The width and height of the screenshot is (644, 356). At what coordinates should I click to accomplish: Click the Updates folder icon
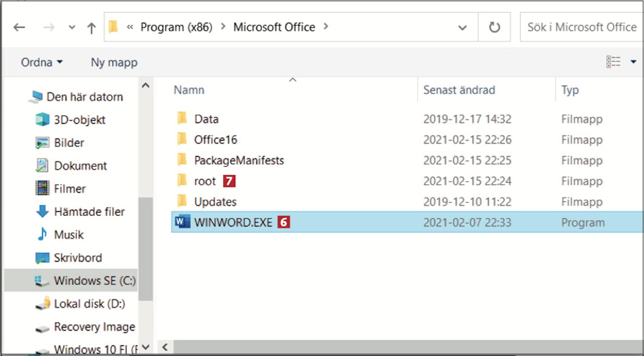coord(182,201)
